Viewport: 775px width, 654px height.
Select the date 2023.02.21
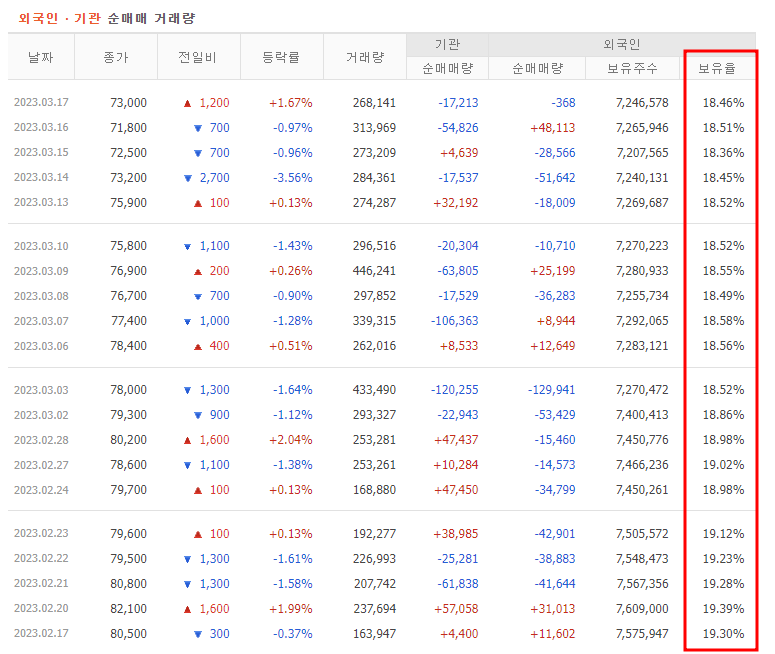tap(41, 583)
